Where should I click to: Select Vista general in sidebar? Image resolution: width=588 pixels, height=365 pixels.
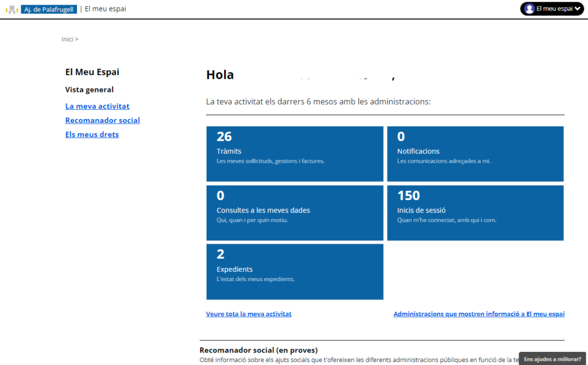pos(89,90)
